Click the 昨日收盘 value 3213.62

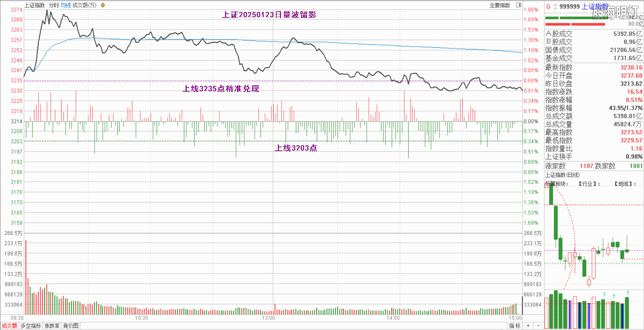[631, 84]
